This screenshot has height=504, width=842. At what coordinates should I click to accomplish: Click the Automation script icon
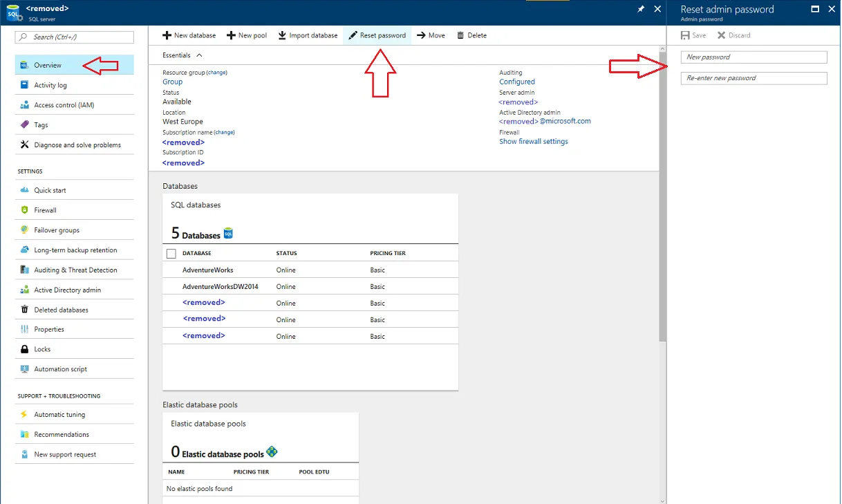tap(25, 369)
